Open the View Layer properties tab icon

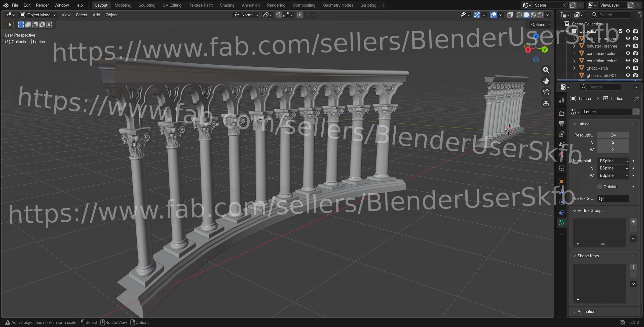click(x=562, y=134)
